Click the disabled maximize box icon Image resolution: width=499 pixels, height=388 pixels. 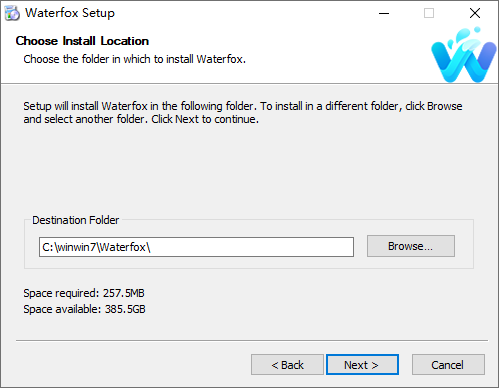429,13
